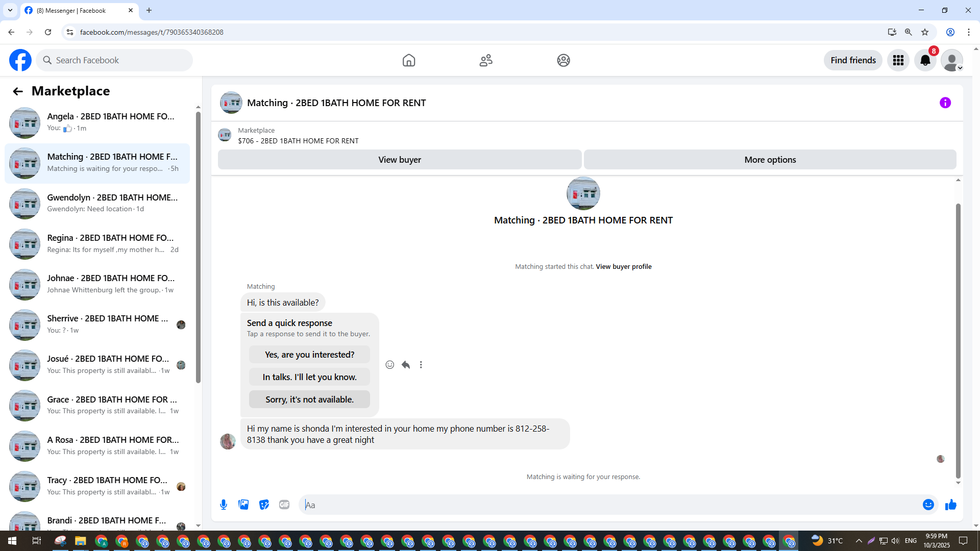980x551 pixels.
Task: View site information icon in address bar
Action: (70, 32)
